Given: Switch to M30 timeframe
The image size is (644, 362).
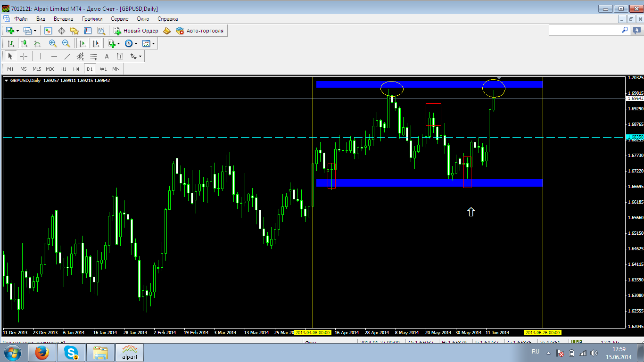Looking at the screenshot, I should point(50,69).
